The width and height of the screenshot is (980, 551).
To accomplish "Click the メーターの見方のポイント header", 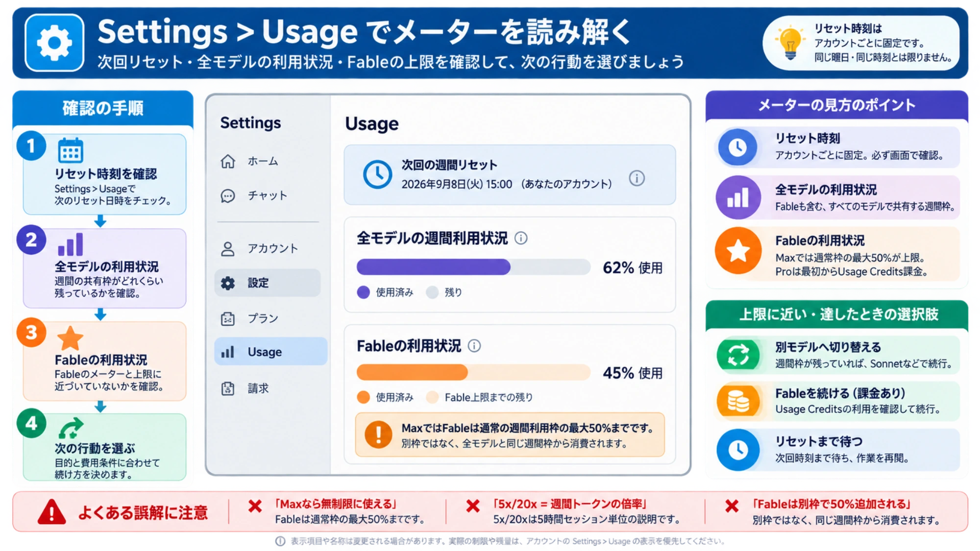I will pos(836,105).
